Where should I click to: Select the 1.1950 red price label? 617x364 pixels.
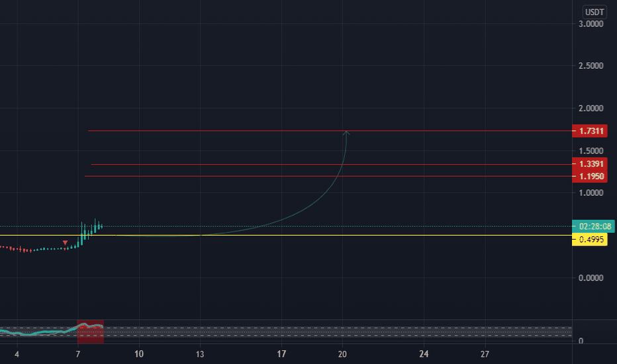[x=589, y=176]
